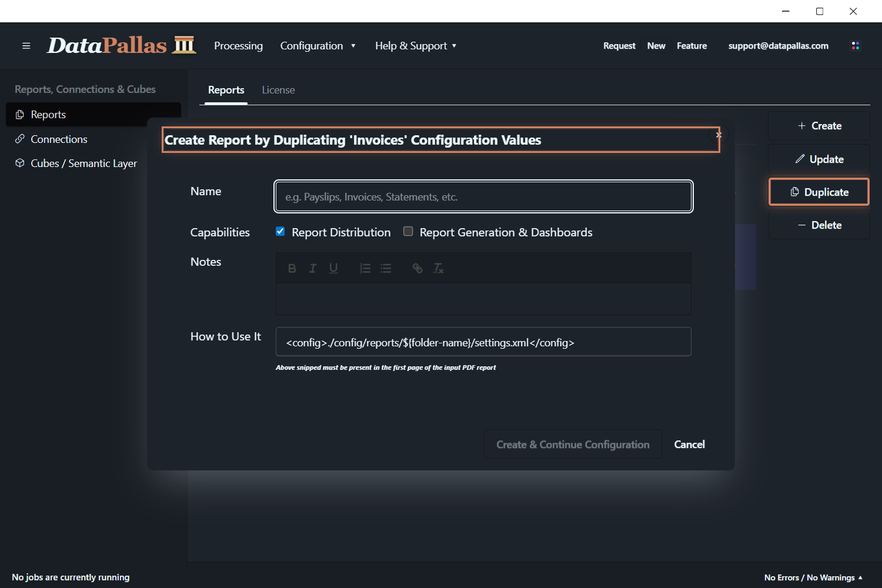Insert a link in Notes
This screenshot has width=882, height=588.
pos(417,268)
